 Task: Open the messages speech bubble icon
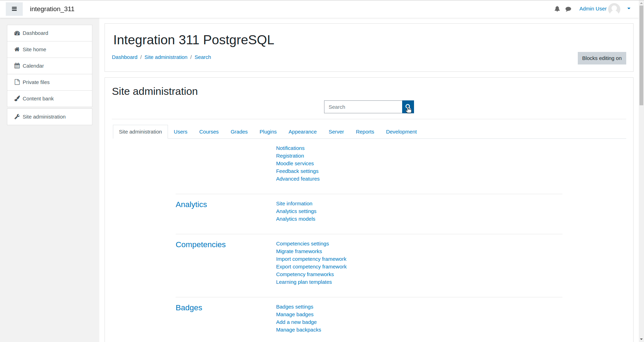point(568,9)
